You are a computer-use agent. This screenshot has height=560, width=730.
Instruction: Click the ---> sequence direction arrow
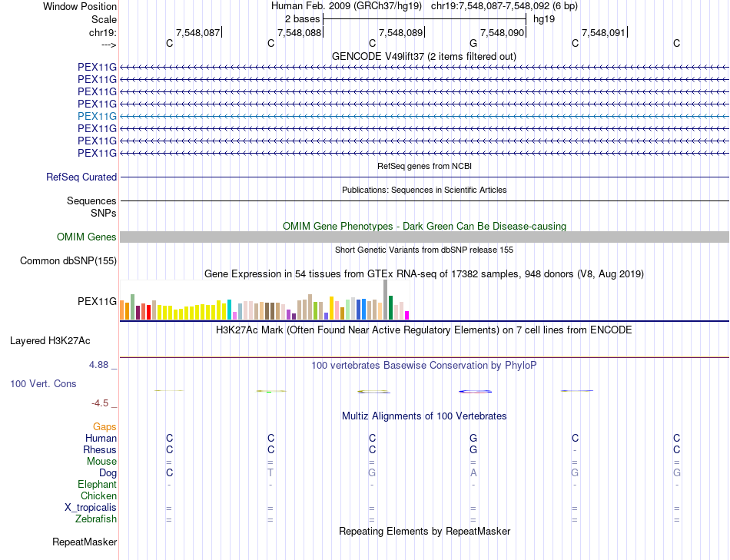(109, 45)
